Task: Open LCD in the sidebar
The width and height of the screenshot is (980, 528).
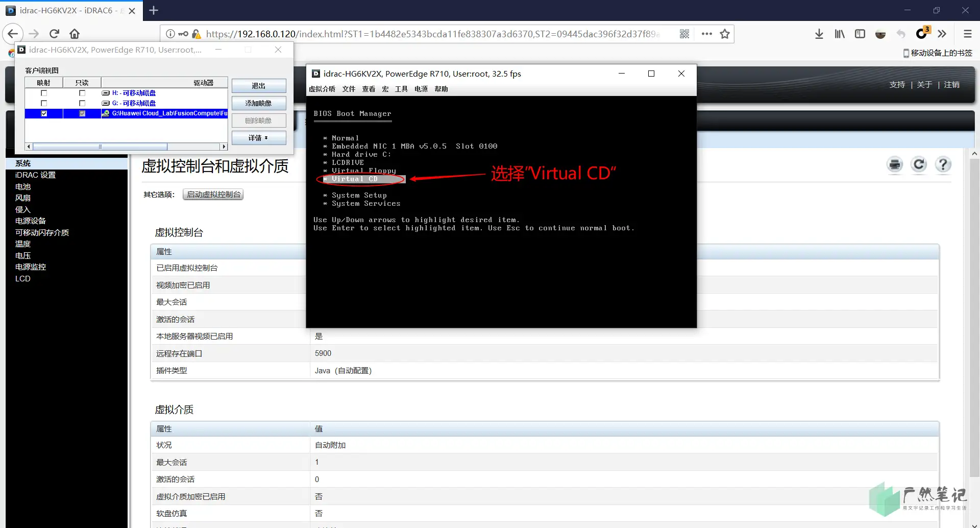Action: click(x=23, y=278)
